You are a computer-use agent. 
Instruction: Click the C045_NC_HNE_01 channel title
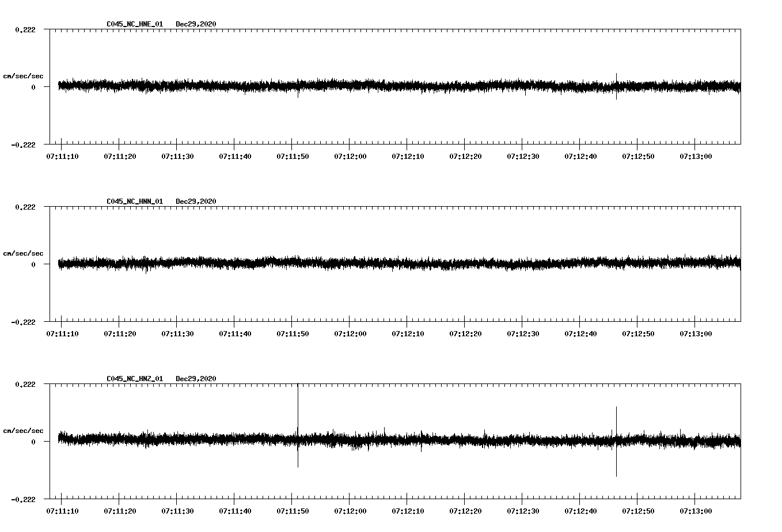(x=134, y=25)
